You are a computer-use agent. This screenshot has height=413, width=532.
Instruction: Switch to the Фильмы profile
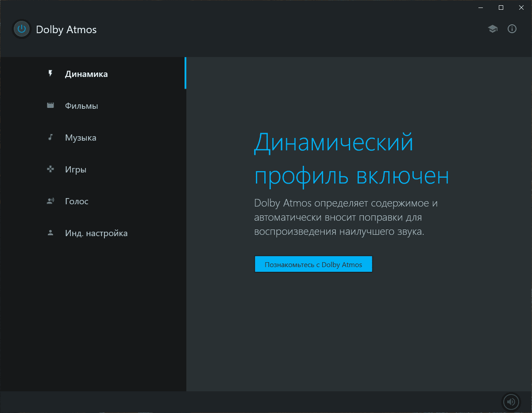[x=93, y=106]
